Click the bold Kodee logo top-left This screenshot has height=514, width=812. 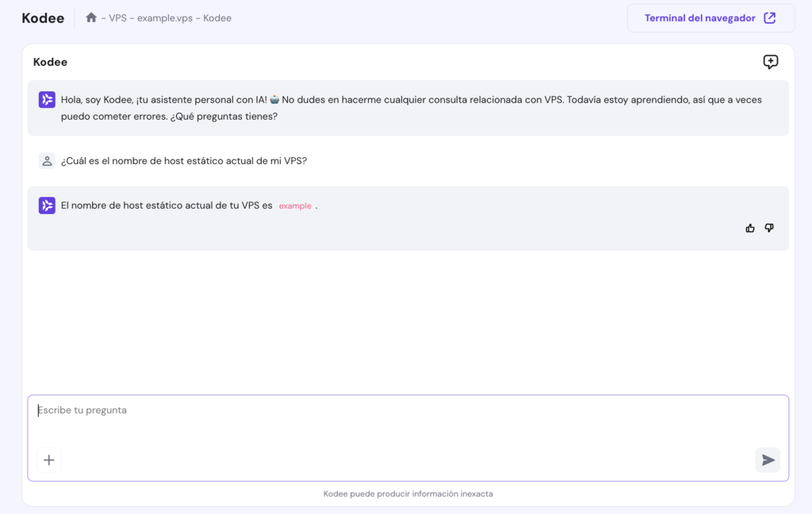coord(42,17)
